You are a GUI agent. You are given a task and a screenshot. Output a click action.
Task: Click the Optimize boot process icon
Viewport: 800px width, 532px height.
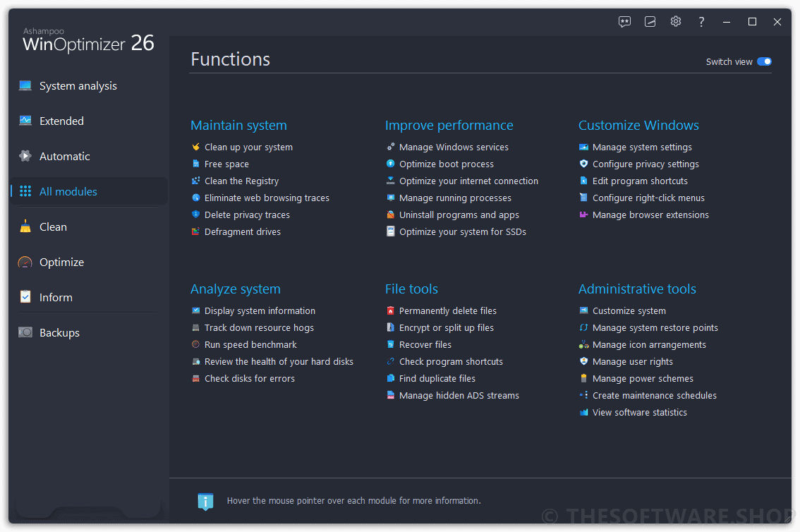pos(391,164)
